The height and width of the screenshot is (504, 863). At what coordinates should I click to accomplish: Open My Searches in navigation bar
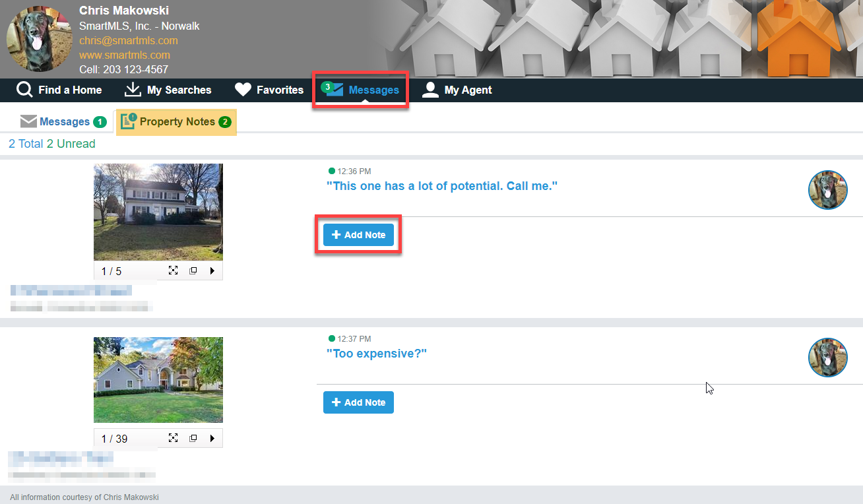click(168, 90)
